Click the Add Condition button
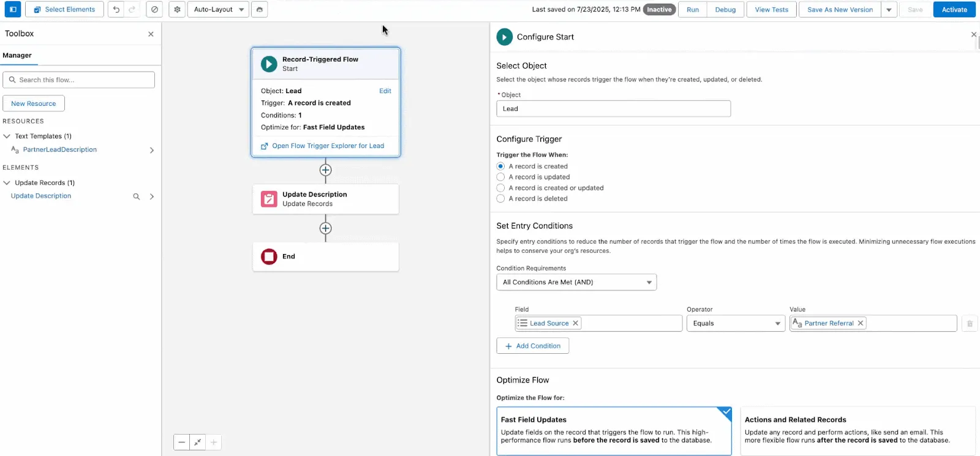 pos(532,346)
